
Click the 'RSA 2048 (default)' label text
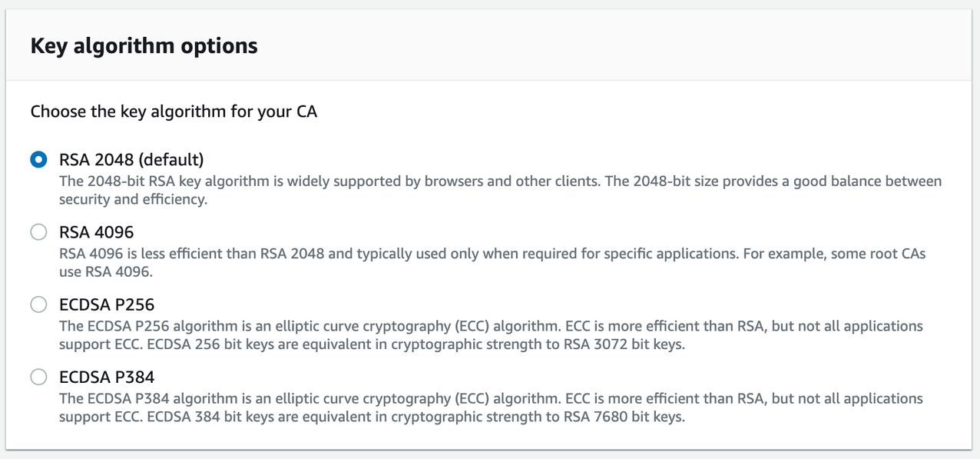(131, 160)
